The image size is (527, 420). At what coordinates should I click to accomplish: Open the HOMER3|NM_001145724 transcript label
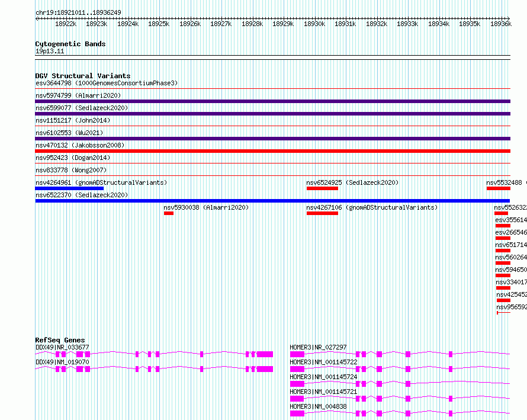(323, 377)
